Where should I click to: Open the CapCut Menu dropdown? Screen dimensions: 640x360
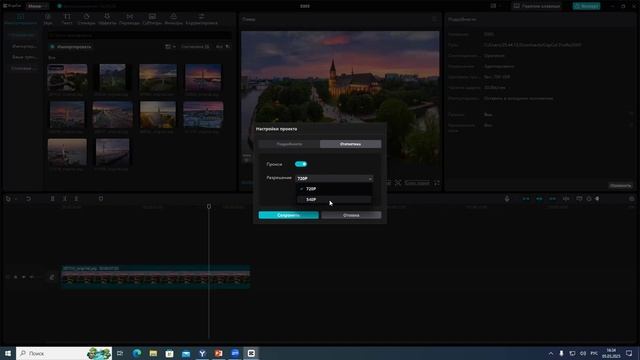(x=37, y=6)
